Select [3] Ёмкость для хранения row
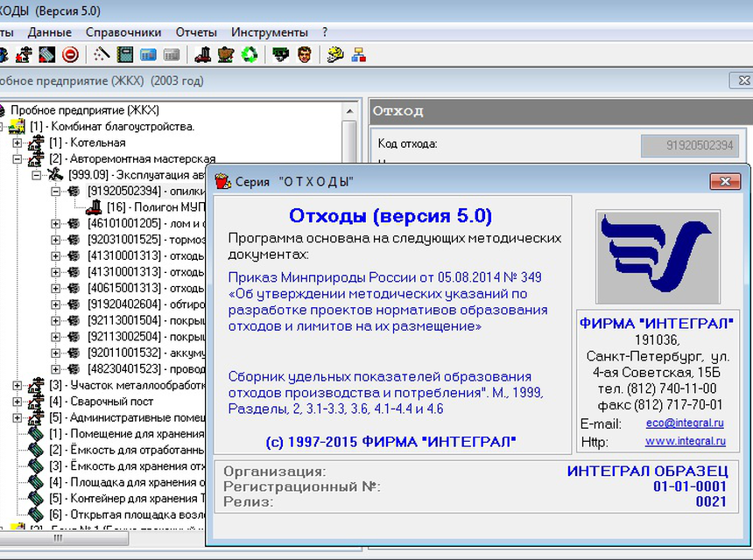 point(127,466)
